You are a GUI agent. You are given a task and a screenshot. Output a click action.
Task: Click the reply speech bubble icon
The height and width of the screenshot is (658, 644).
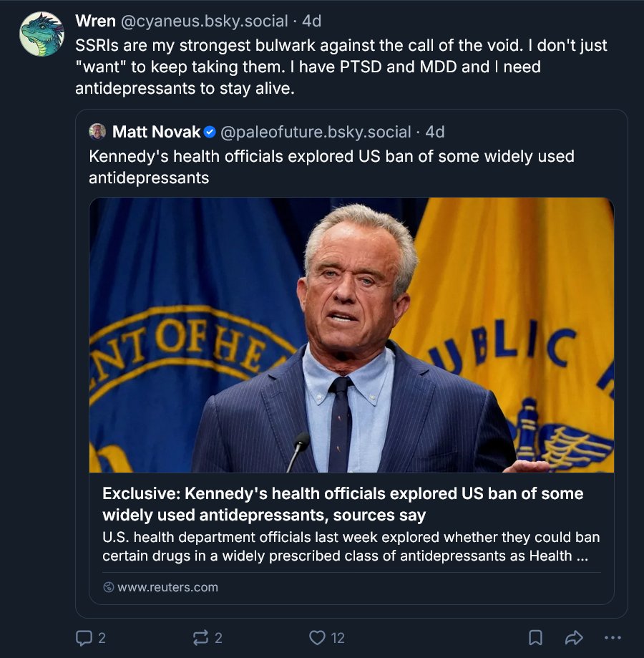point(84,638)
